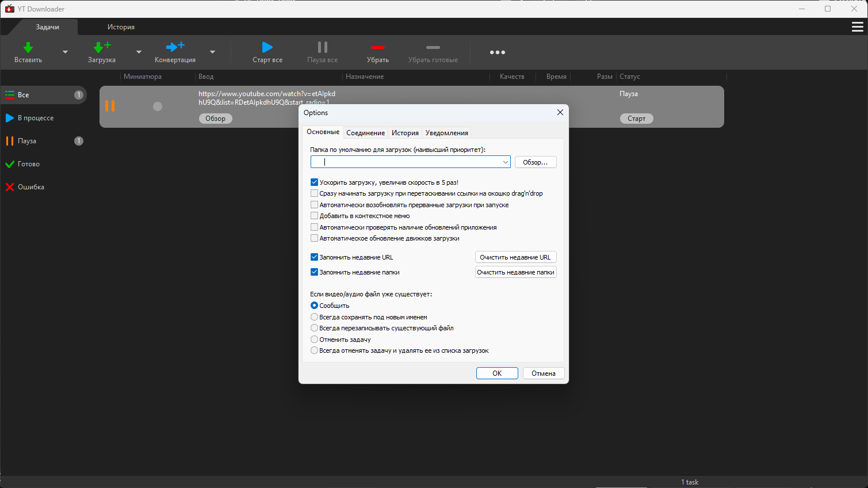Select Отменить задачу radio option
Screen dimensions: 868x488
click(314, 340)
